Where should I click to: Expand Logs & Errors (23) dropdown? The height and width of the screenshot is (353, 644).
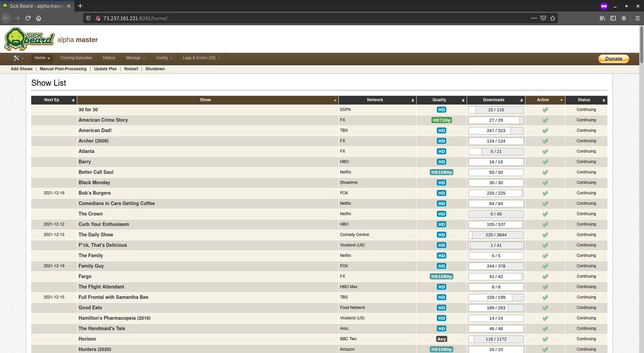click(x=201, y=58)
